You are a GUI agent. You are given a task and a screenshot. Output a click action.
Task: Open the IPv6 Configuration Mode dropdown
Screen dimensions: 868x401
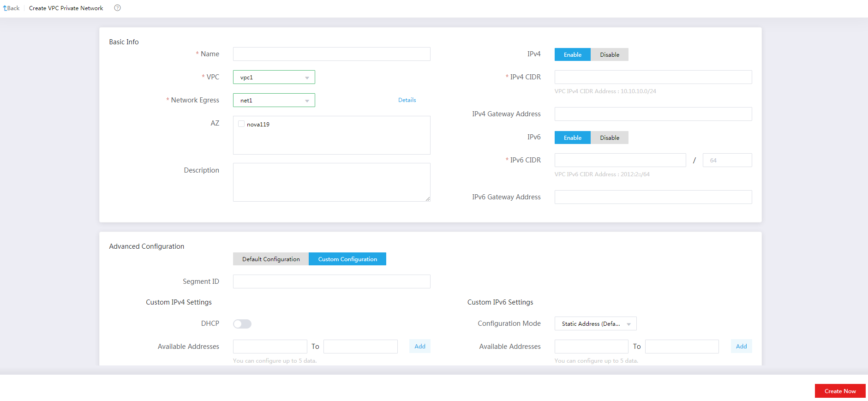coord(595,323)
